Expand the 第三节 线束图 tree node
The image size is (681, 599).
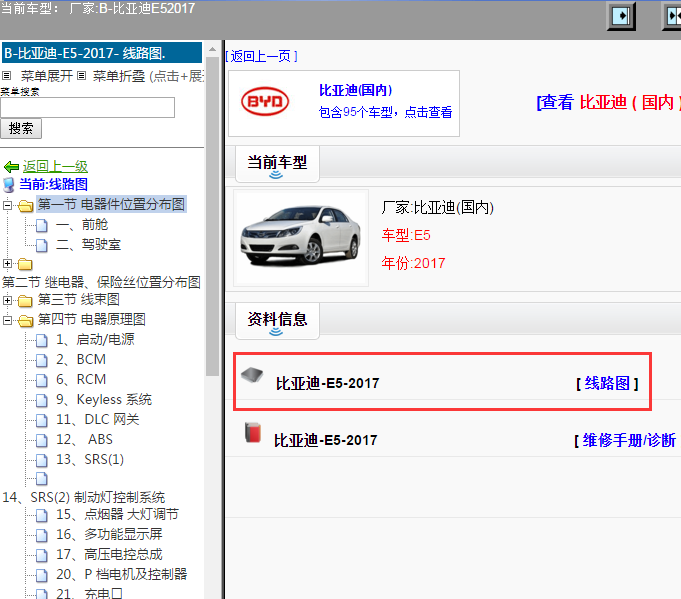click(8, 300)
